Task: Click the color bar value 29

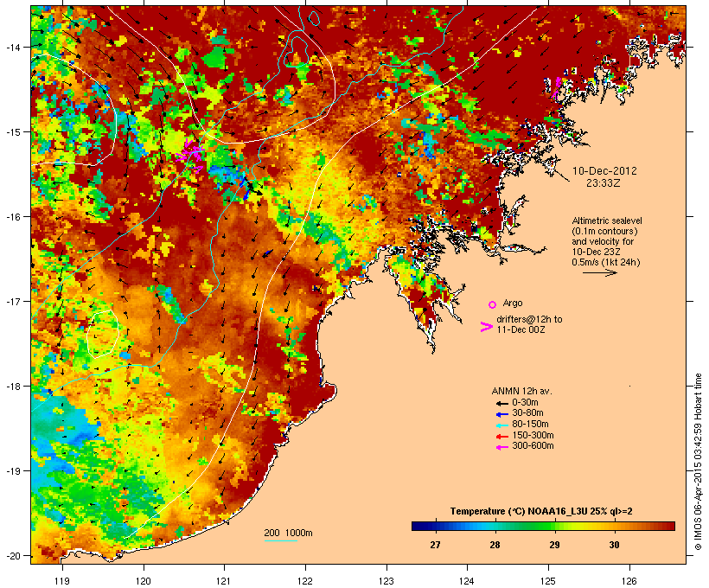Action: (554, 545)
